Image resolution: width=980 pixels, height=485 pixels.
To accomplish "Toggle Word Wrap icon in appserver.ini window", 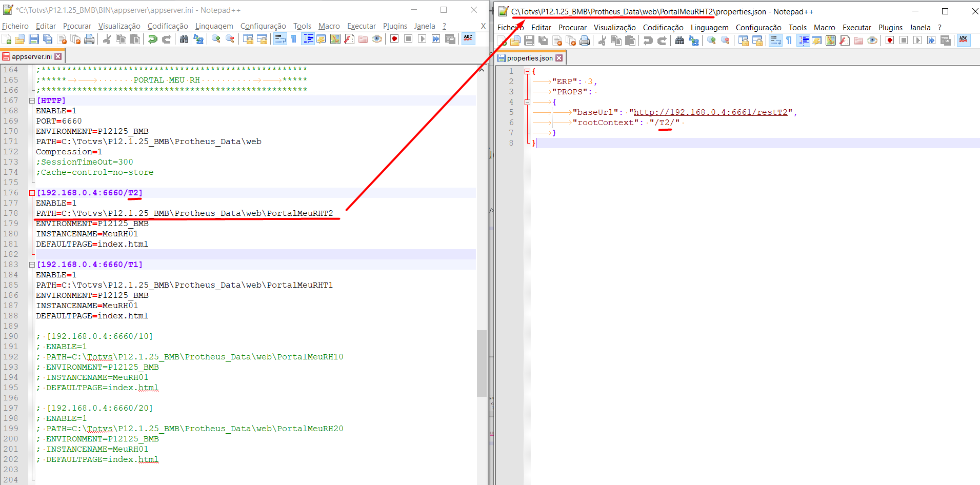I will point(279,39).
